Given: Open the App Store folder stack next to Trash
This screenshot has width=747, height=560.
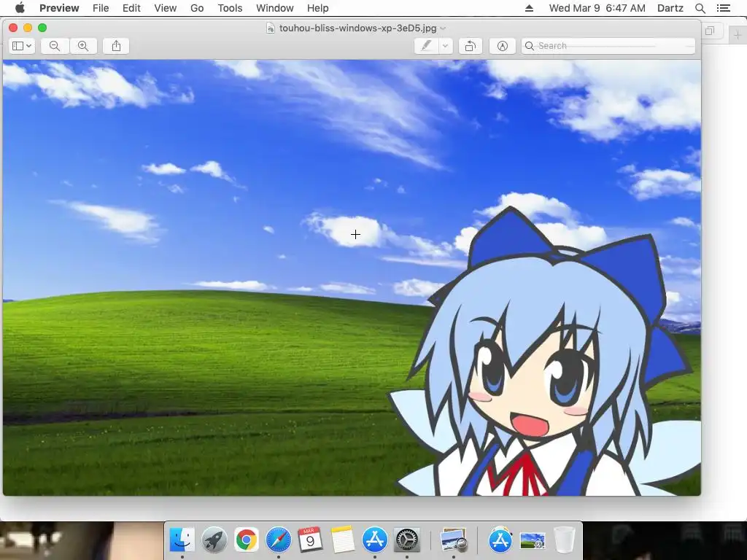Looking at the screenshot, I should point(500,540).
